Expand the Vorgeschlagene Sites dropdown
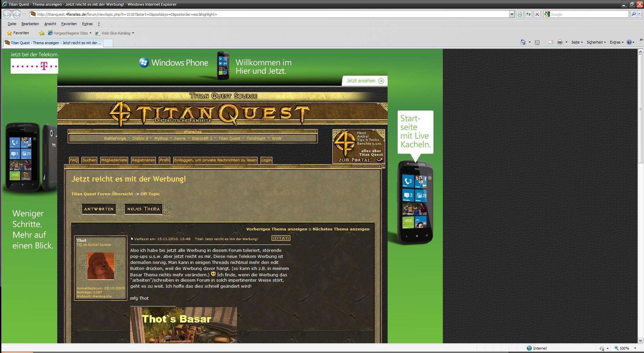The width and height of the screenshot is (644, 353). pyautogui.click(x=90, y=33)
